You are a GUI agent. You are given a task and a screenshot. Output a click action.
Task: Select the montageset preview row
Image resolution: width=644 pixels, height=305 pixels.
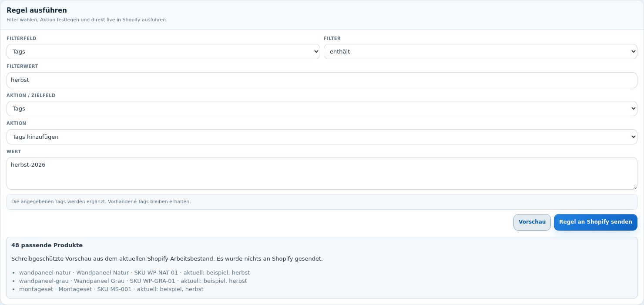[111, 289]
